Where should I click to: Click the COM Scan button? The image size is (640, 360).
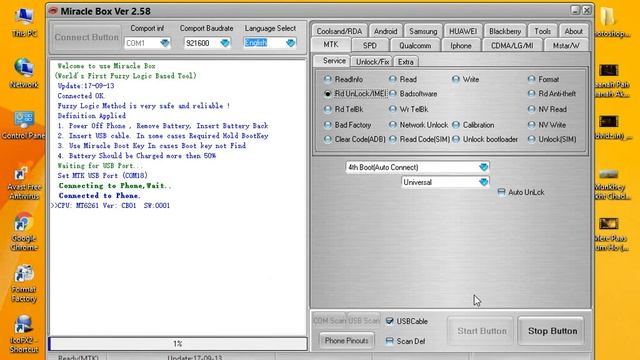(330, 321)
